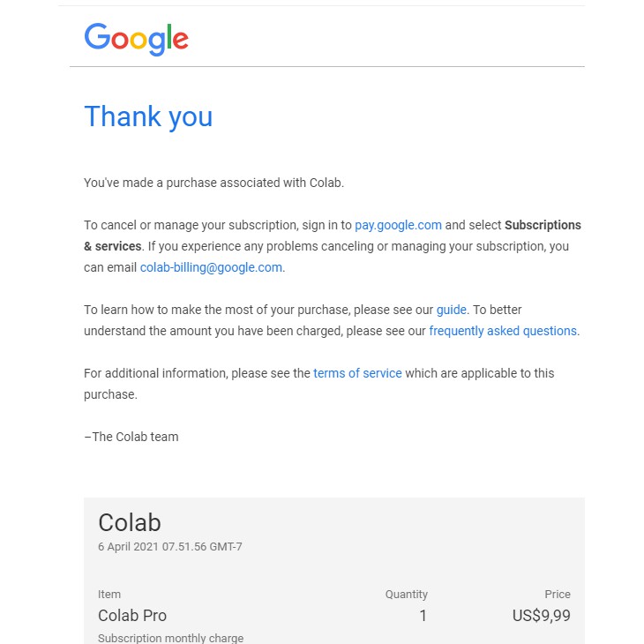Image resolution: width=644 pixels, height=644 pixels.
Task: Click the Colab receipt title
Action: pos(130,522)
